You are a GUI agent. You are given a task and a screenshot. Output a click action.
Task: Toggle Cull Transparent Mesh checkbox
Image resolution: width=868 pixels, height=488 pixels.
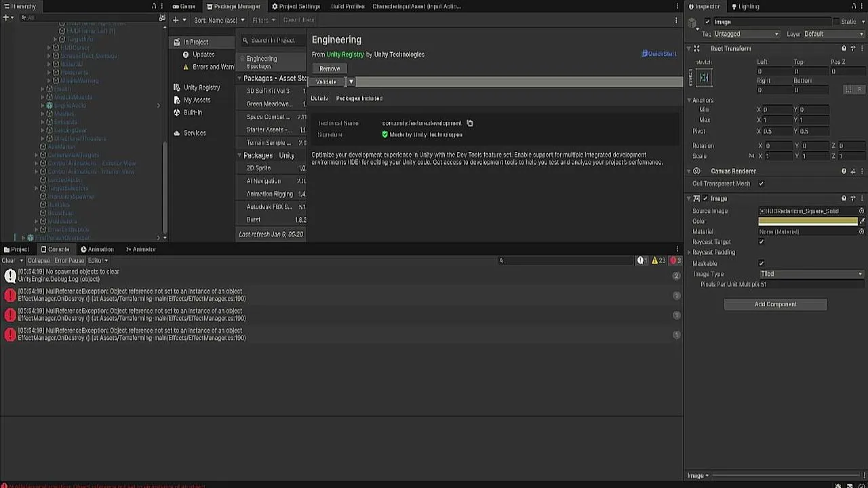click(x=761, y=184)
